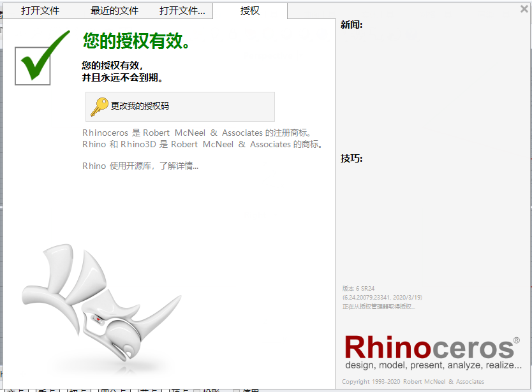Click the 更改我的授权码 button

[180, 106]
